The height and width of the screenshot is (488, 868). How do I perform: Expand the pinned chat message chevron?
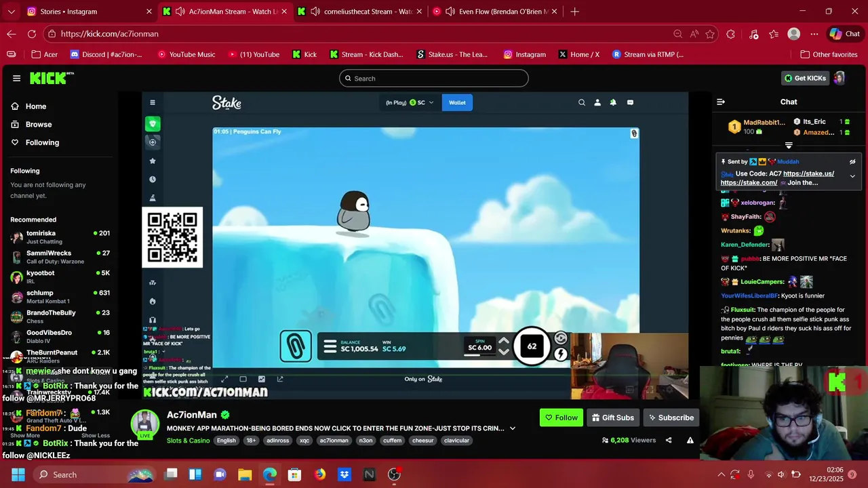pyautogui.click(x=852, y=176)
